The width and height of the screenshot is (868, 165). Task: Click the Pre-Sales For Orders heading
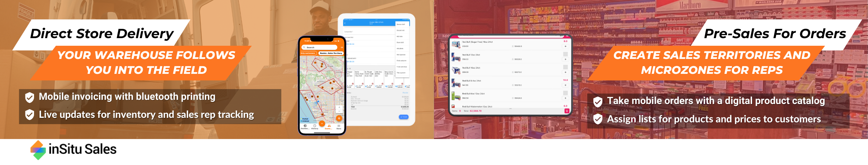click(x=775, y=34)
